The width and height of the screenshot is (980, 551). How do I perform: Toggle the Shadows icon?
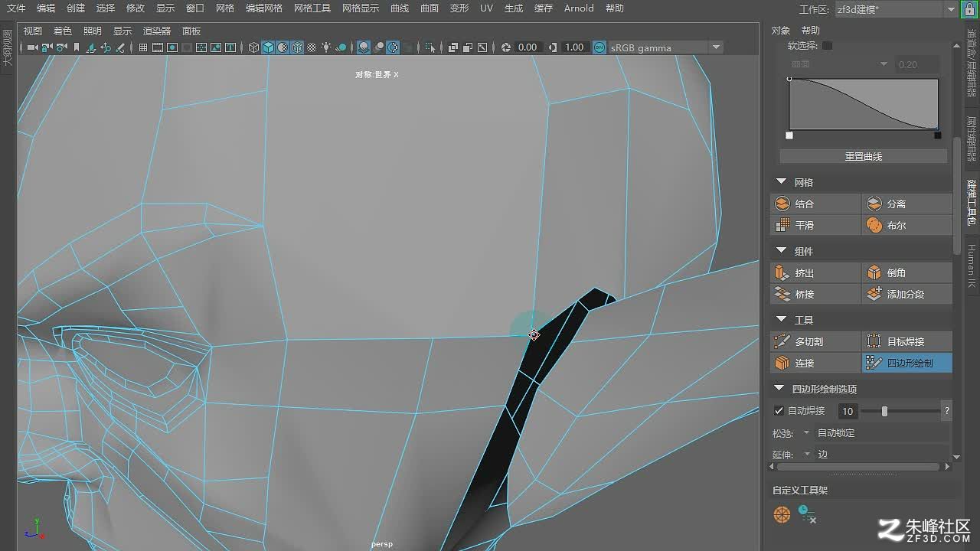pyautogui.click(x=341, y=47)
